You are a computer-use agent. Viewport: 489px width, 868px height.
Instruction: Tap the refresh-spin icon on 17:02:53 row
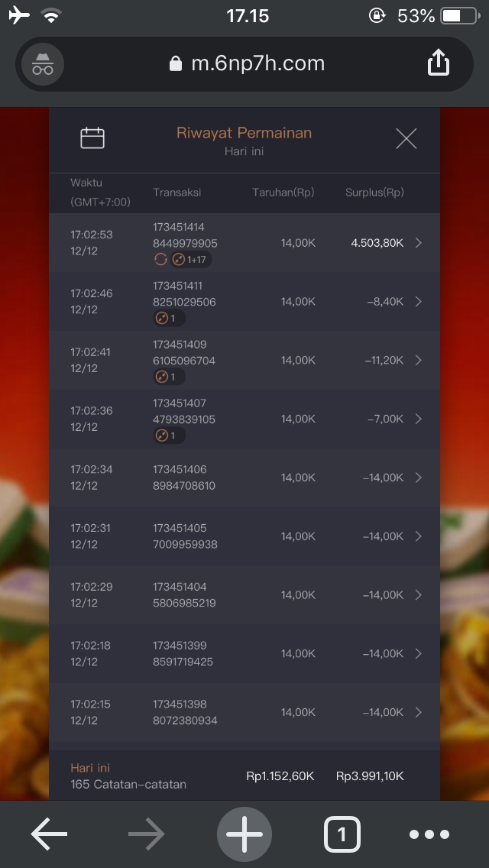[x=160, y=260]
